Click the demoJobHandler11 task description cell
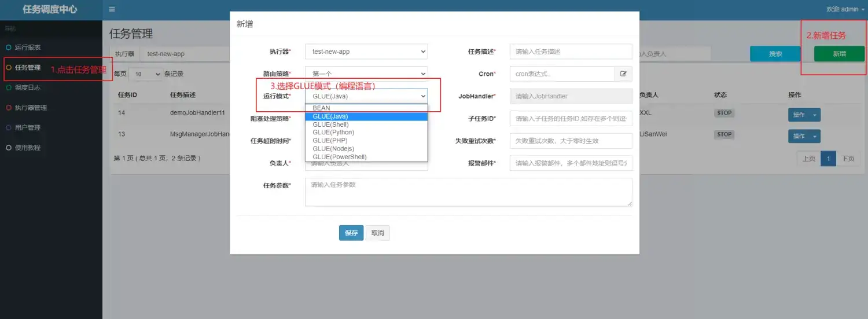The height and width of the screenshot is (319, 868). (197, 113)
